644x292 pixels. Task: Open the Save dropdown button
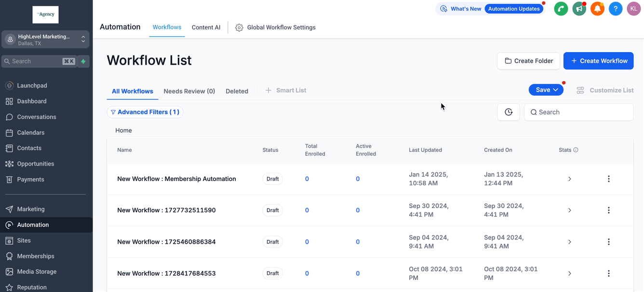click(x=546, y=90)
